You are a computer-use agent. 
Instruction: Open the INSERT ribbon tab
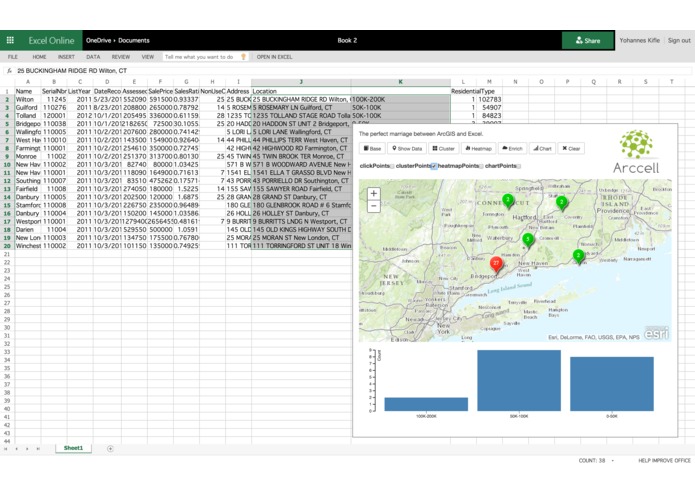[x=66, y=57]
